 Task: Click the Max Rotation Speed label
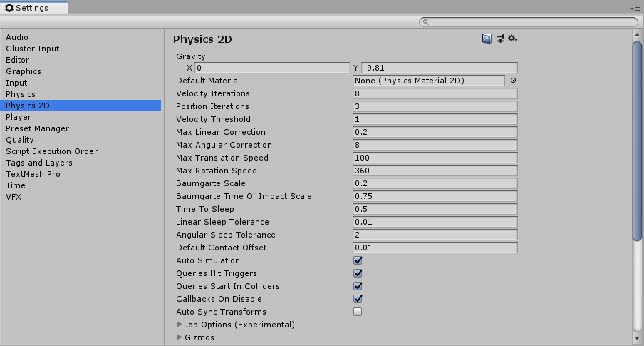(217, 171)
